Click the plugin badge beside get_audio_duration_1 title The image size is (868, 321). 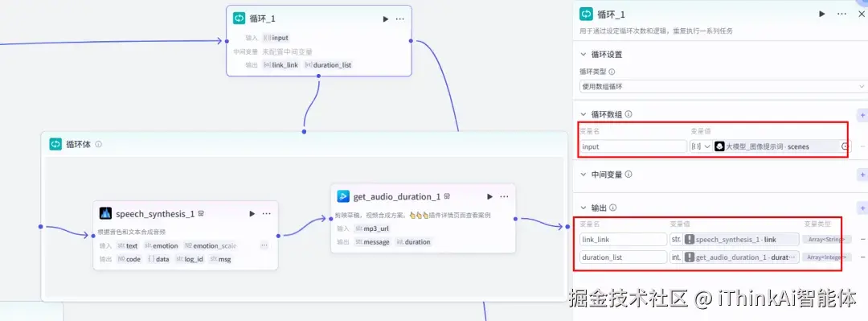(447, 196)
